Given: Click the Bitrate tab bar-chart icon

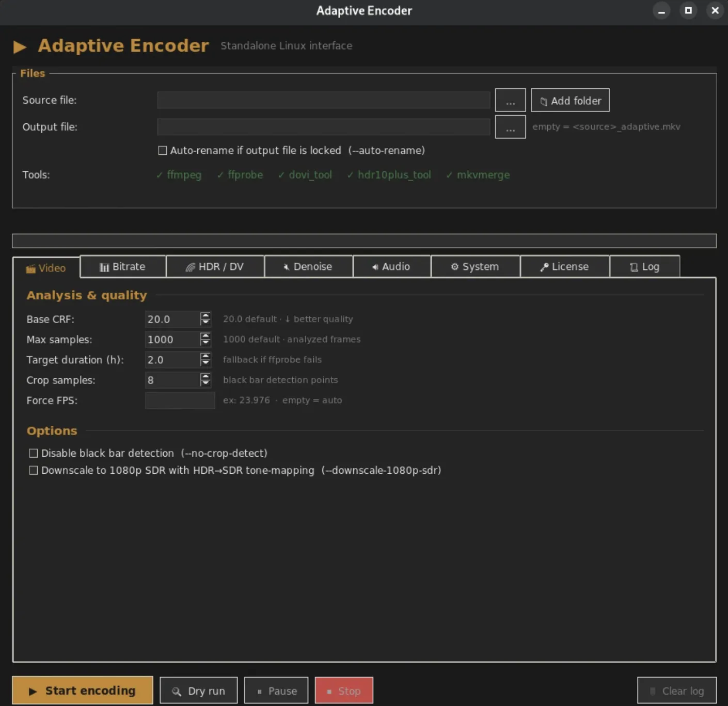Looking at the screenshot, I should pyautogui.click(x=104, y=267).
